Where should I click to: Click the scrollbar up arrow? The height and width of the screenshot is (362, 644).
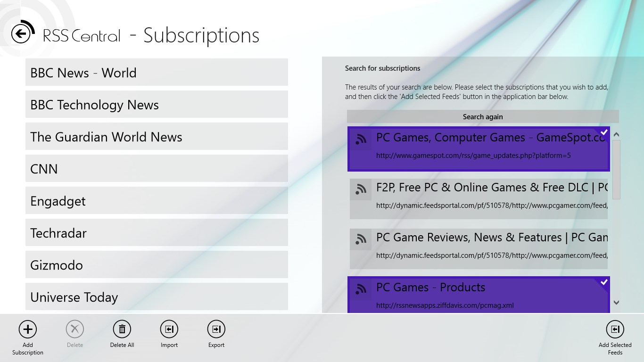[616, 134]
